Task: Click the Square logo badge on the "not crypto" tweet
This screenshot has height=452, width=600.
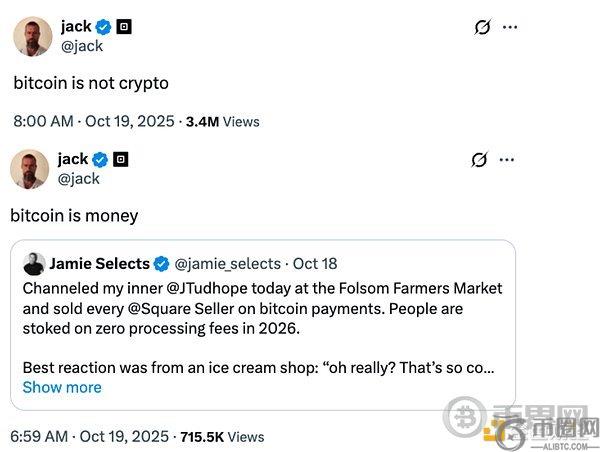Action: coord(124,26)
